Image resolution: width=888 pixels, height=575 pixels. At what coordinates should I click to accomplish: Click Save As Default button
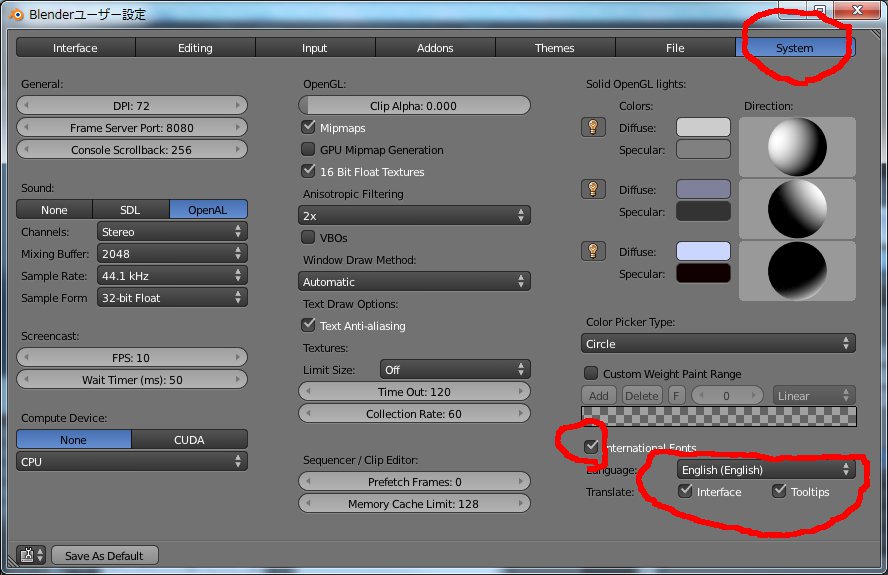105,555
